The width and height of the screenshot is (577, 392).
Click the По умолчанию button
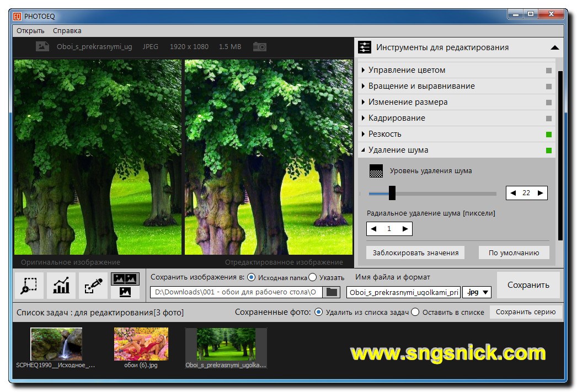[x=514, y=253]
